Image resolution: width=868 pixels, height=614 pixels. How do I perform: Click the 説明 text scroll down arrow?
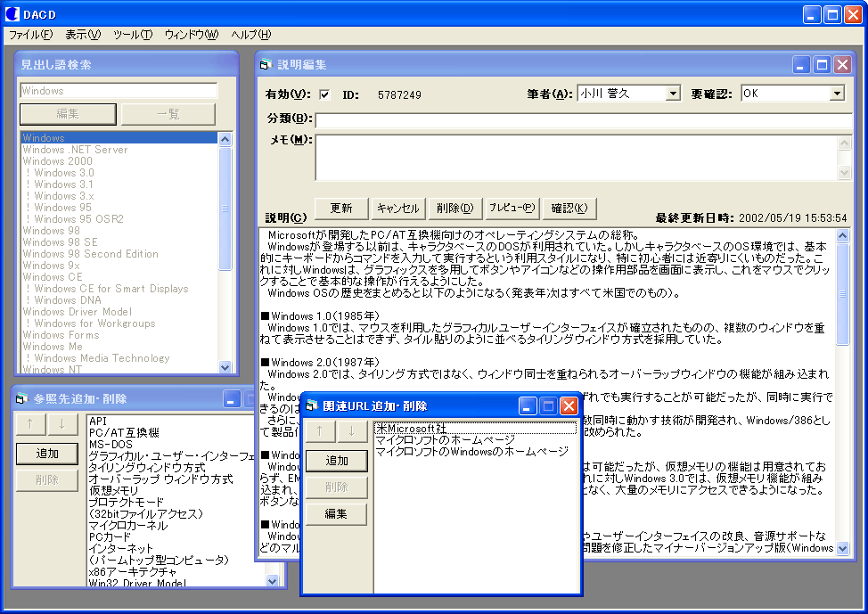pyautogui.click(x=842, y=548)
